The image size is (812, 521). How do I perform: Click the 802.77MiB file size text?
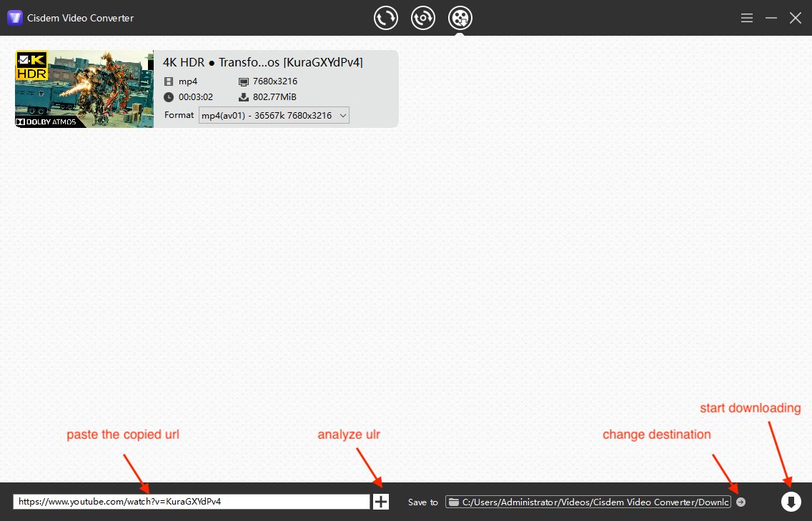274,97
